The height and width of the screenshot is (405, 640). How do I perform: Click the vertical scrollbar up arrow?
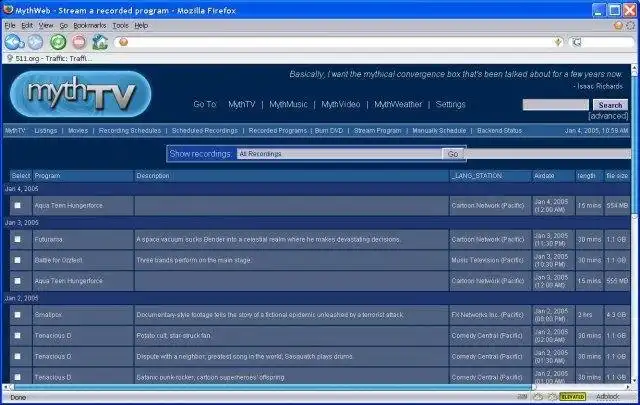(635, 68)
